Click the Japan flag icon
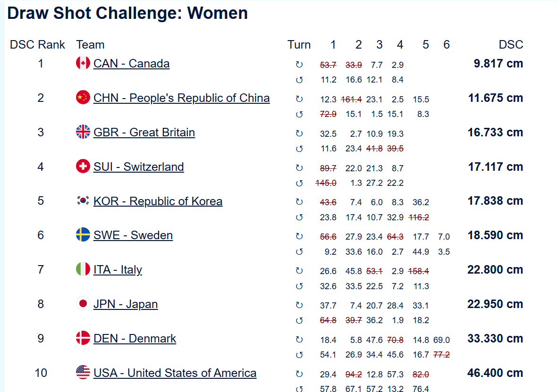The width and height of the screenshot is (558, 392). pyautogui.click(x=83, y=304)
